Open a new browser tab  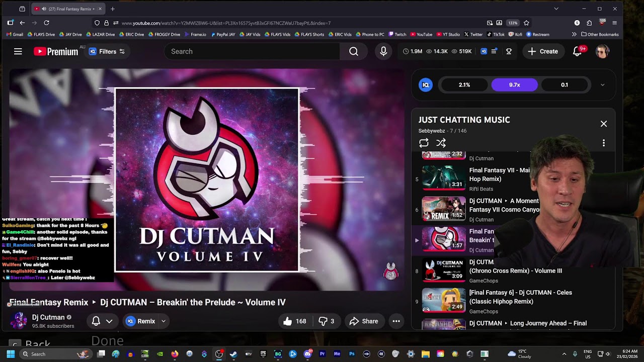pos(113,9)
